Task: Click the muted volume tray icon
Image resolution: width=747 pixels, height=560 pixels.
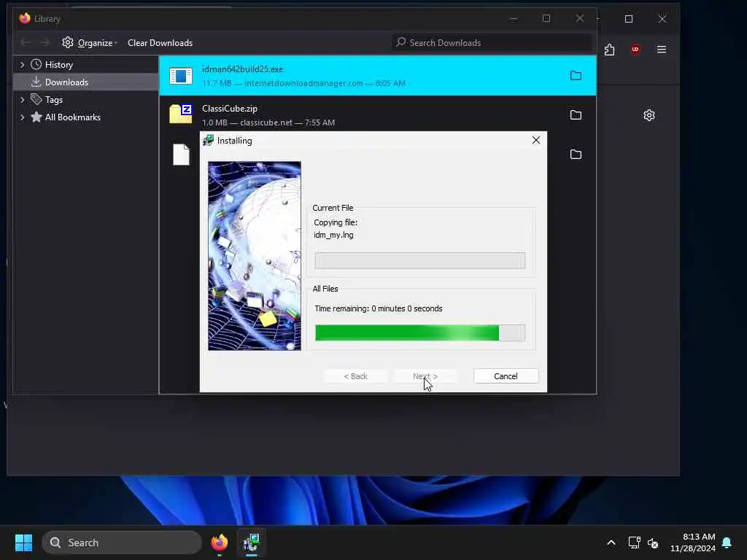Action: 653,542
